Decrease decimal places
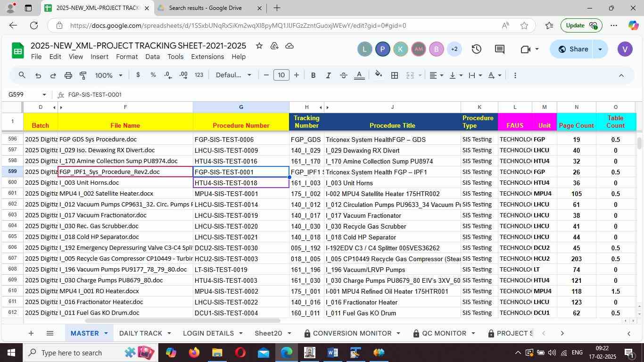644x362 pixels. [168, 75]
